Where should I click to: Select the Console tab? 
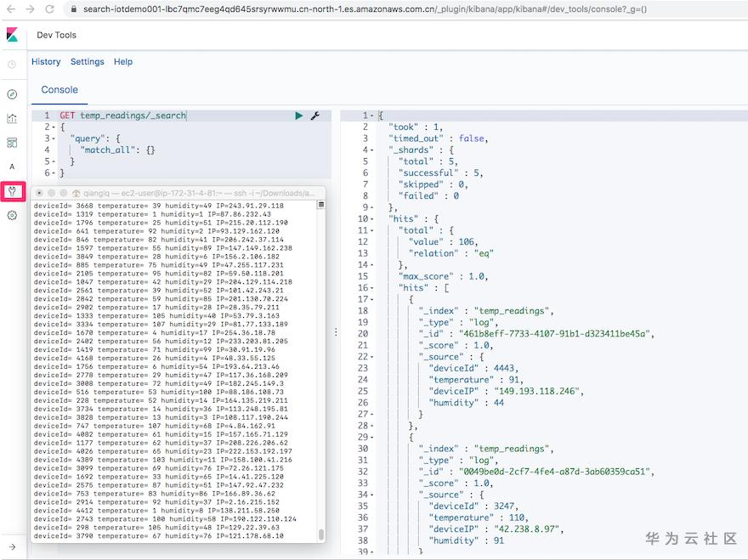coord(59,90)
